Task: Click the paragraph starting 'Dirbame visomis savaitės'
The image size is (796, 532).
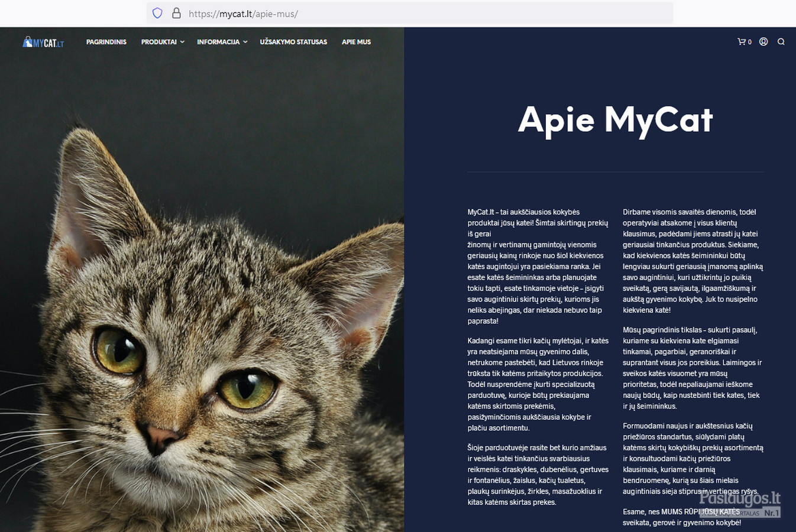Action: click(693, 261)
